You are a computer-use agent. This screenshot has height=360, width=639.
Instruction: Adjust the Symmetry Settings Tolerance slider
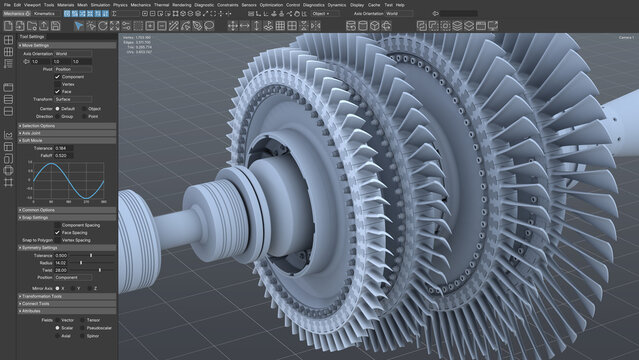tap(91, 255)
